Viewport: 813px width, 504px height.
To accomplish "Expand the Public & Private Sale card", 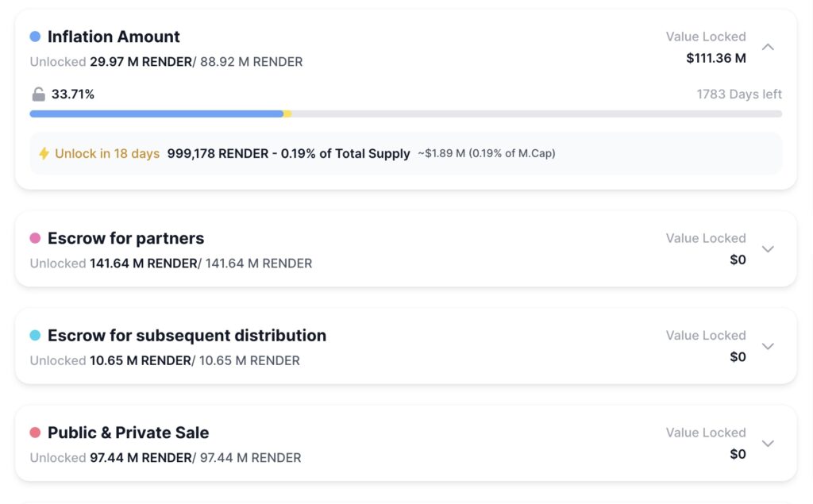I will 768,443.
